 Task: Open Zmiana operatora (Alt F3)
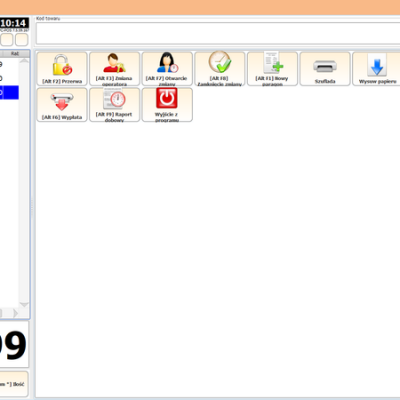pos(114,69)
